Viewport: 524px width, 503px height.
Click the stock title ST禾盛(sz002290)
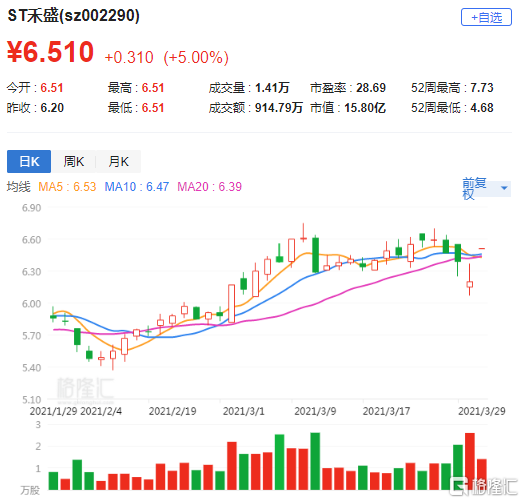[74, 15]
